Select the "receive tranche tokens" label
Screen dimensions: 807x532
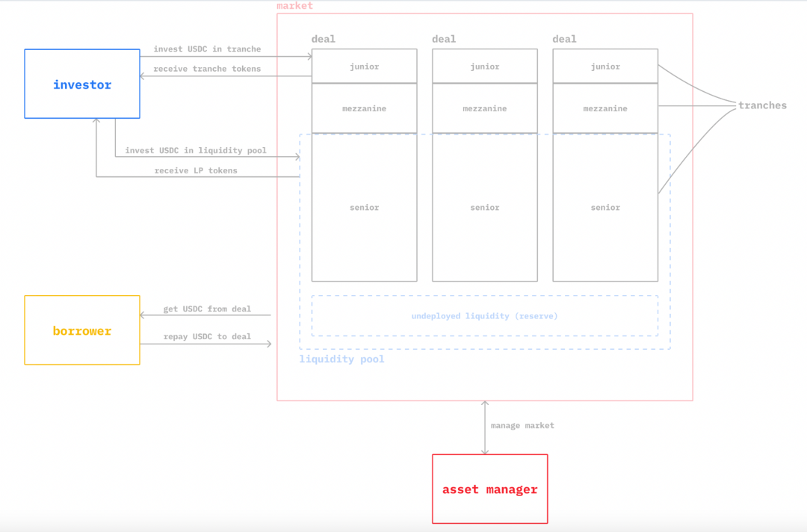(x=207, y=69)
